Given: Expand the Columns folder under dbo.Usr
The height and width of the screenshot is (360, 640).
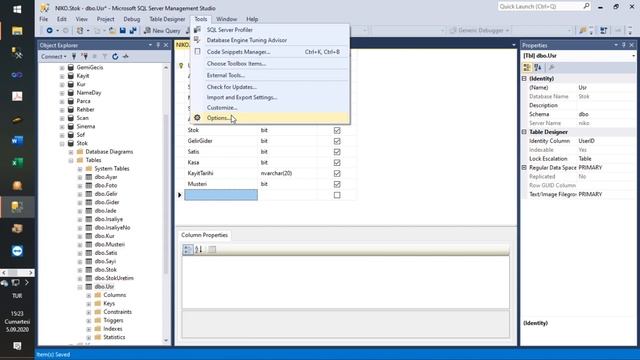Looking at the screenshot, I should click(x=89, y=295).
